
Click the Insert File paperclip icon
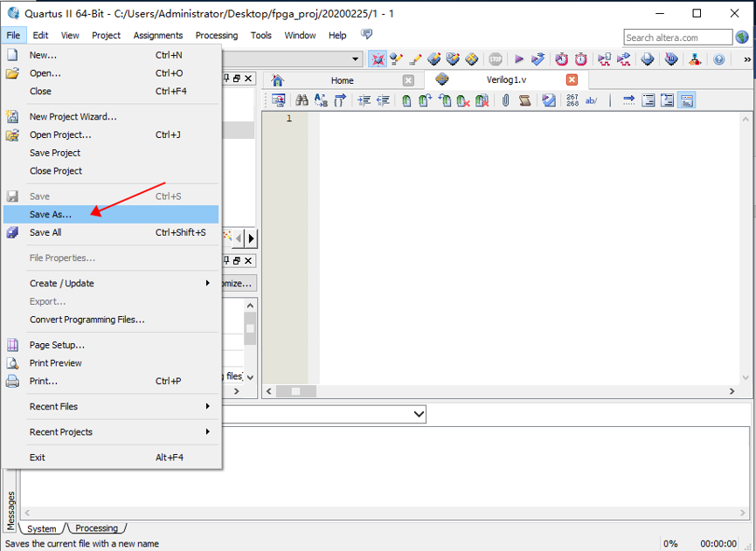coord(505,100)
